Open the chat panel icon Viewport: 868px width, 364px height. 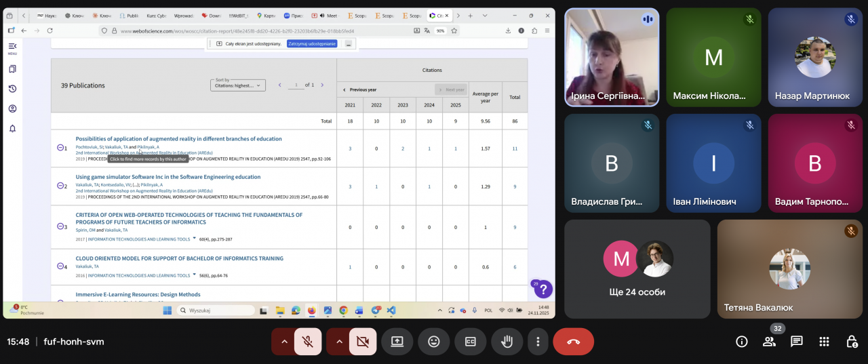(797, 342)
